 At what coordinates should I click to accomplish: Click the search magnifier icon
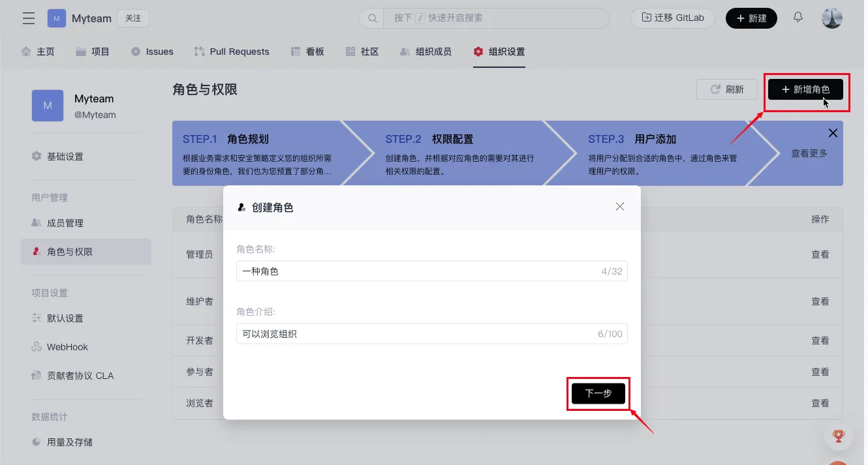[x=373, y=18]
